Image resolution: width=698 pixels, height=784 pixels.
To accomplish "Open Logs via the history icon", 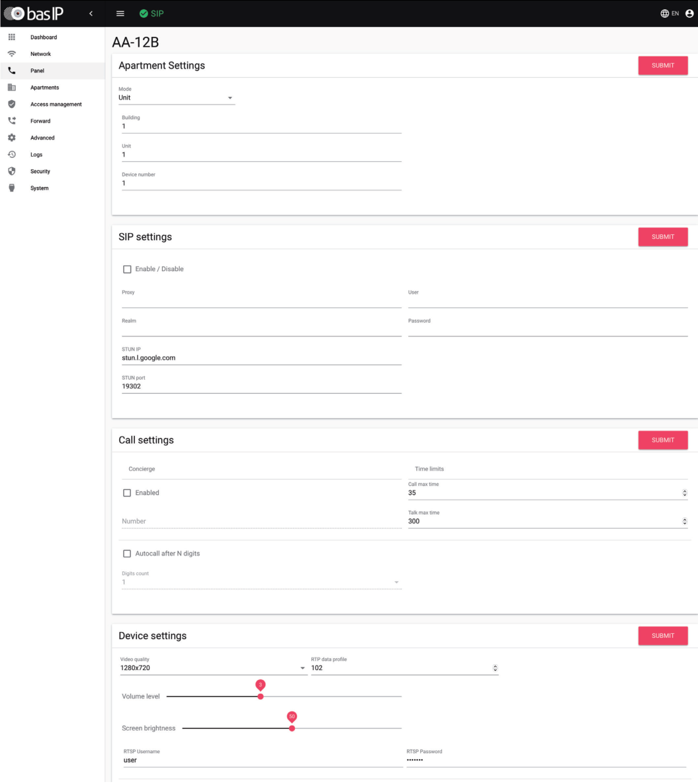I will tap(11, 154).
